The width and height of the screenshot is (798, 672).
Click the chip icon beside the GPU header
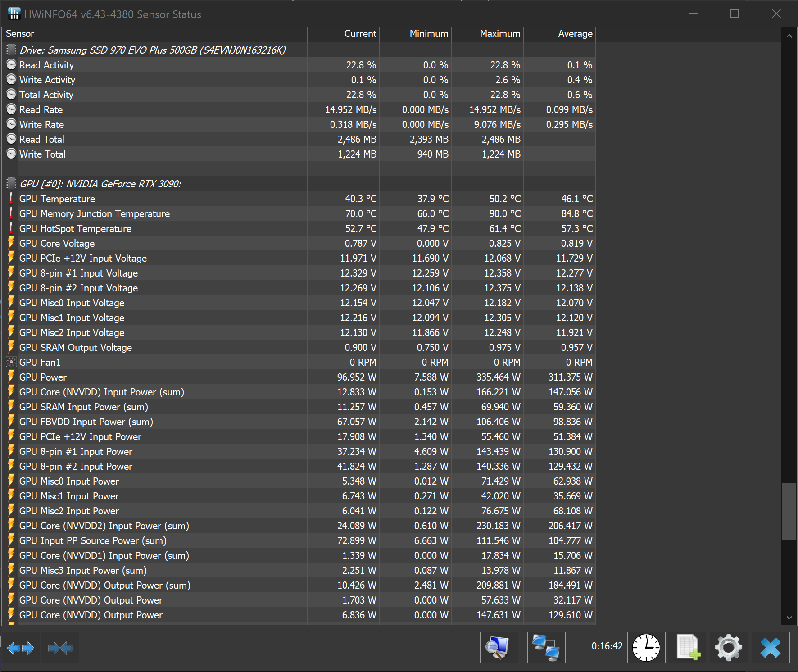tap(10, 183)
